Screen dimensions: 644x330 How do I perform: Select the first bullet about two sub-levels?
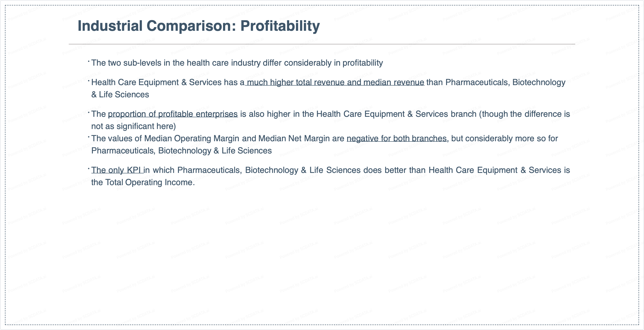click(x=237, y=63)
